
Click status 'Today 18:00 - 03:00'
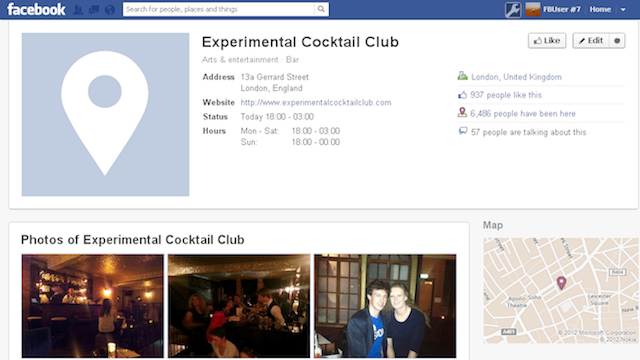click(x=277, y=117)
